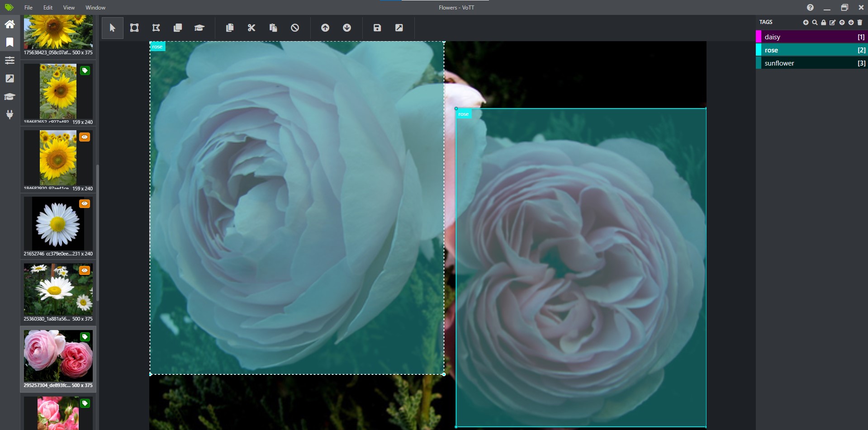Toggle the lock tag icon
Screen dimensions: 868x430
(x=824, y=22)
